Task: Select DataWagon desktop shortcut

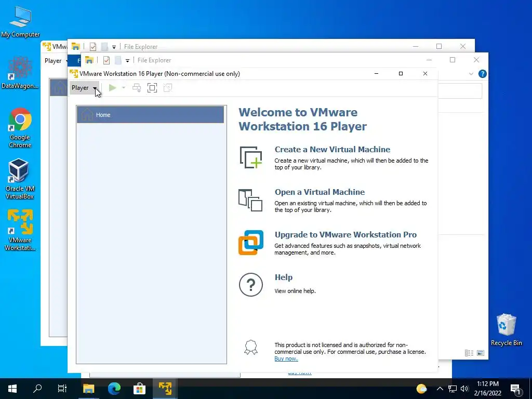Action: point(20,73)
